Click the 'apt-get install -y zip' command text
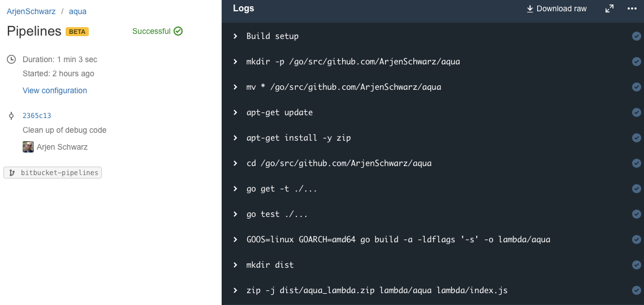This screenshot has width=644, height=305. (299, 138)
